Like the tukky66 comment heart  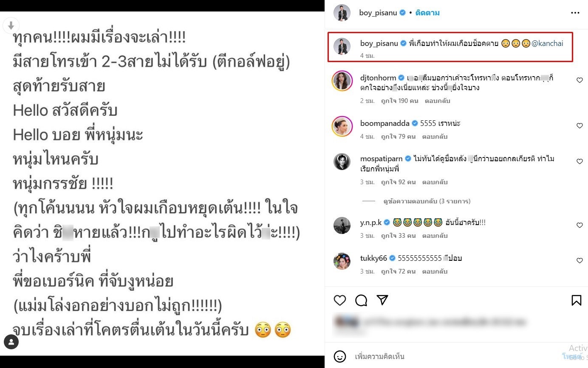coord(580,260)
